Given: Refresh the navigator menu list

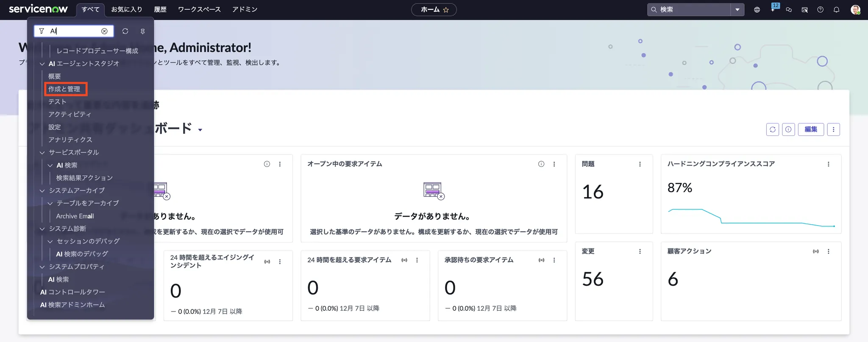Looking at the screenshot, I should [125, 31].
